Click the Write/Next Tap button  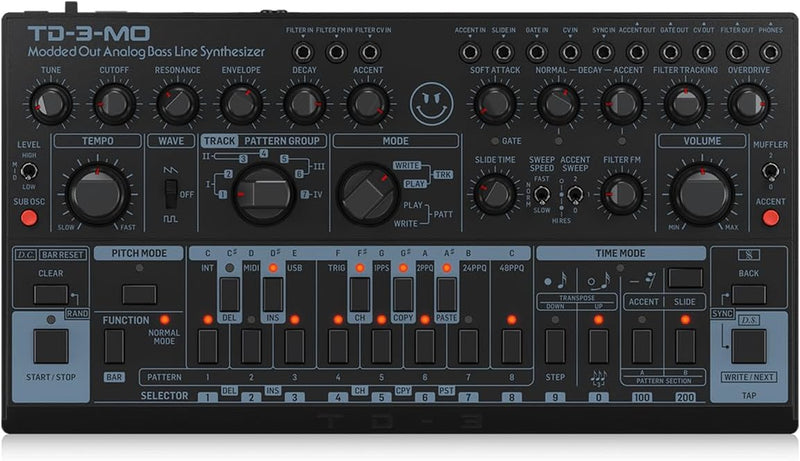click(x=748, y=347)
